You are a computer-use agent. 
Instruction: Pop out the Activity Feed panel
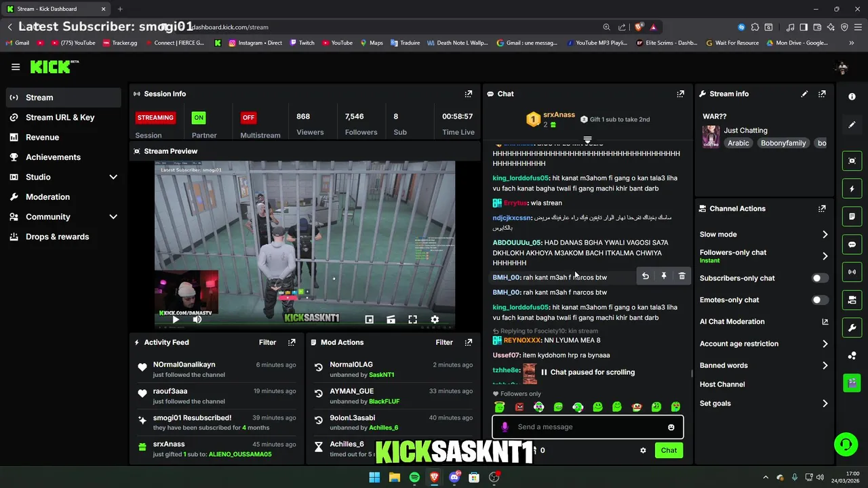292,342
